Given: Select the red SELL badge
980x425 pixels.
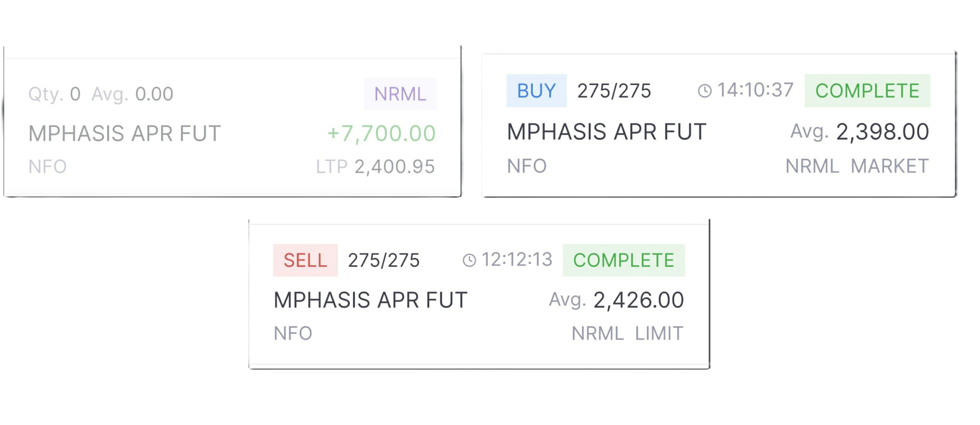Looking at the screenshot, I should 305,260.
